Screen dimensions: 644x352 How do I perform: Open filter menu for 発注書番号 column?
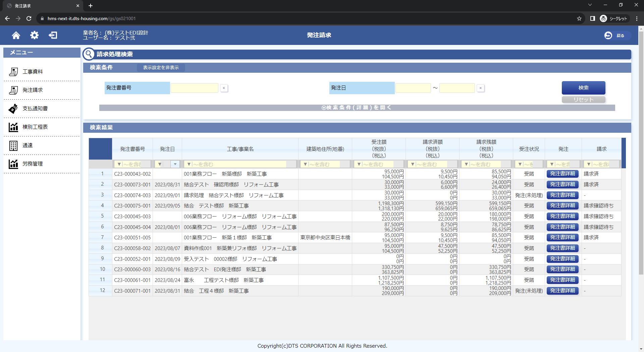pos(119,164)
